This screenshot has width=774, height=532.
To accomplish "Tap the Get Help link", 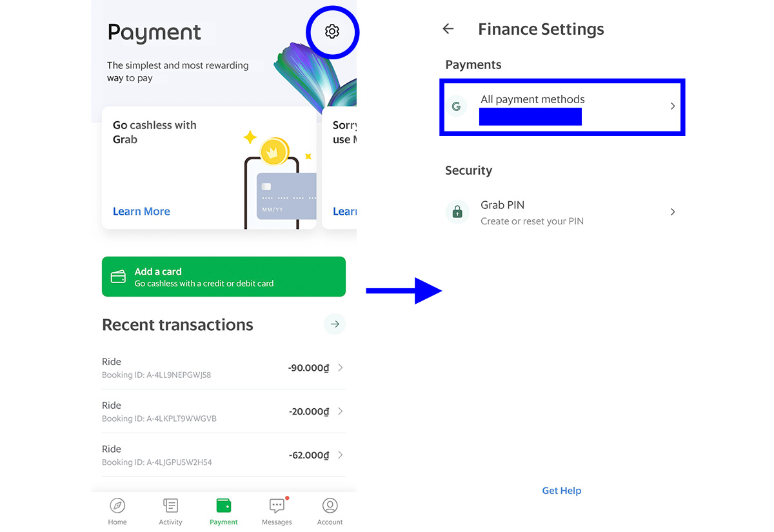I will coord(562,491).
